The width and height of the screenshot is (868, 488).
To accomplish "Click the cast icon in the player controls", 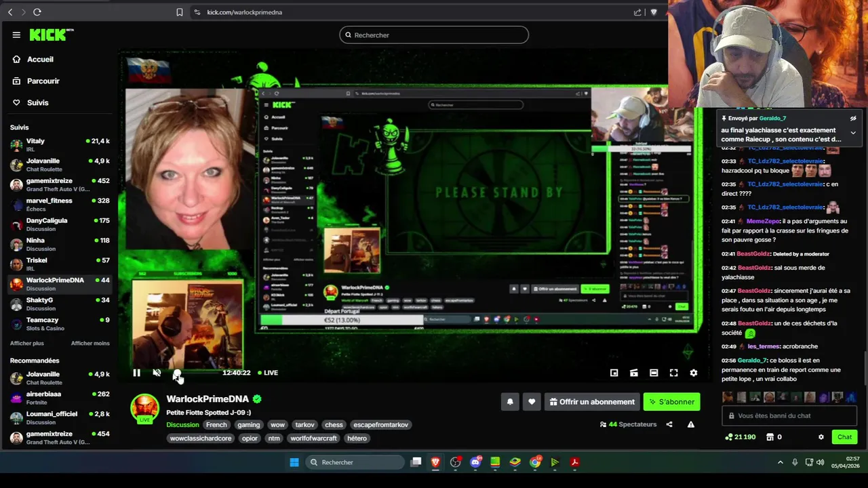I will tap(634, 373).
